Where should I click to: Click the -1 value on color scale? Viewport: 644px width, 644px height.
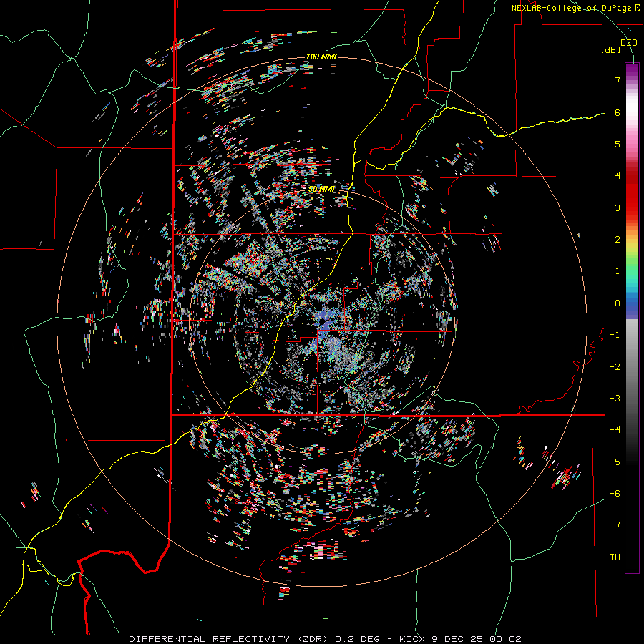615,335
